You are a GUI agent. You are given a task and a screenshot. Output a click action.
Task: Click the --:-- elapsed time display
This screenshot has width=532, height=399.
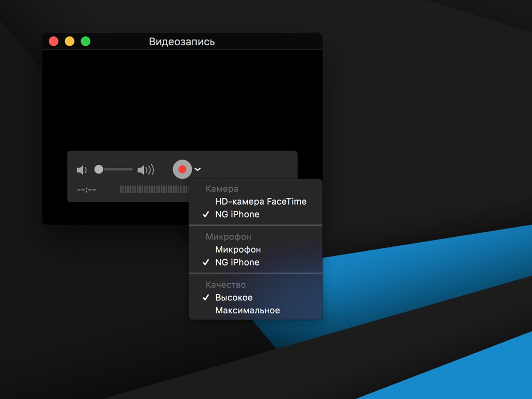(87, 190)
